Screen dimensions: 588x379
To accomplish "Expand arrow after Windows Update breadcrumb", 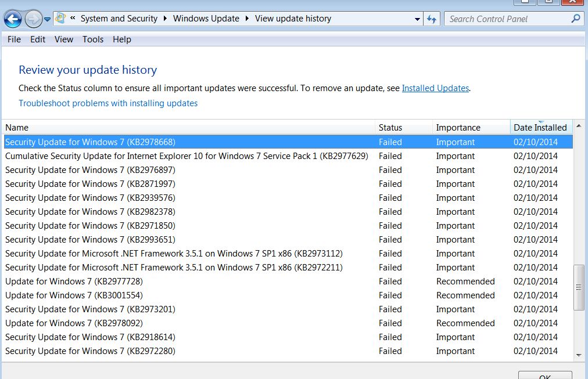I will [247, 19].
